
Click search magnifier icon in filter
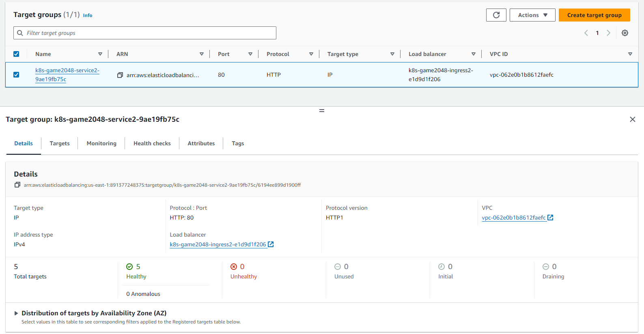pyautogui.click(x=20, y=33)
